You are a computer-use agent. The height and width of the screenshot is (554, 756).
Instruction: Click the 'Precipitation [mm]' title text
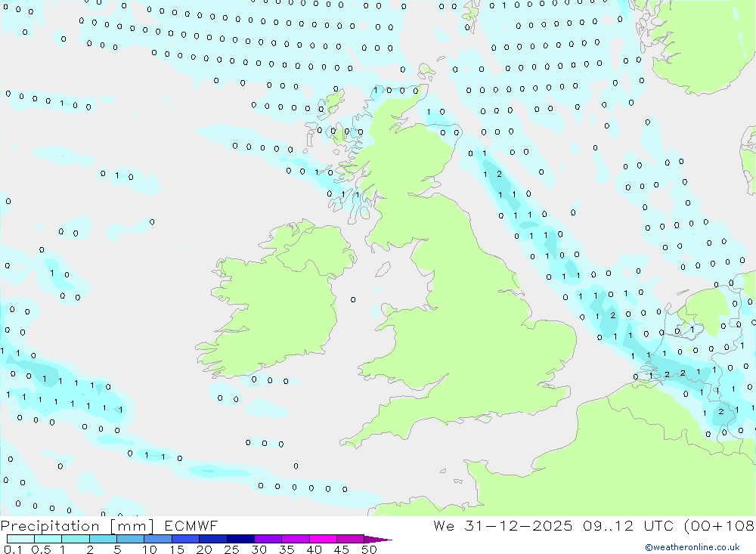point(77,526)
